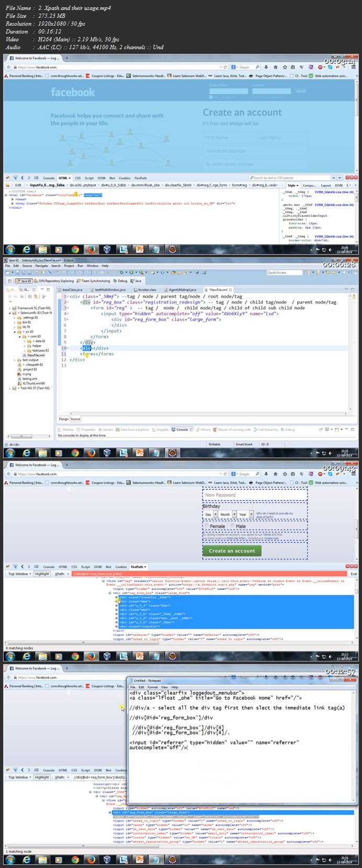Image resolution: width=362 pixels, height=868 pixels.
Task: Click the Snippets view icon in Eclipse
Action: click(154, 430)
